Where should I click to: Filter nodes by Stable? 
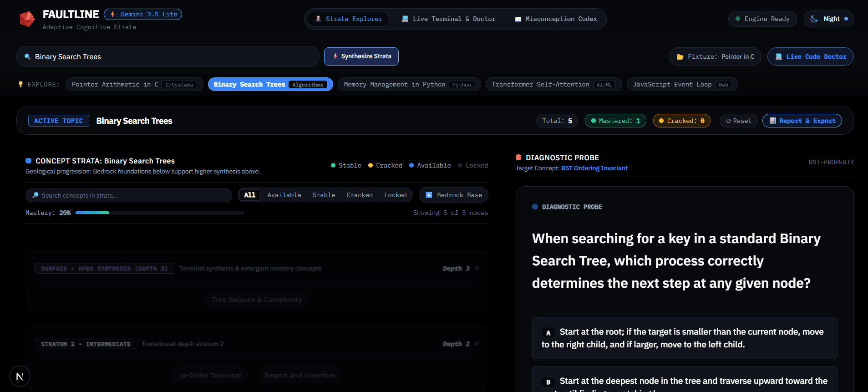coord(324,195)
